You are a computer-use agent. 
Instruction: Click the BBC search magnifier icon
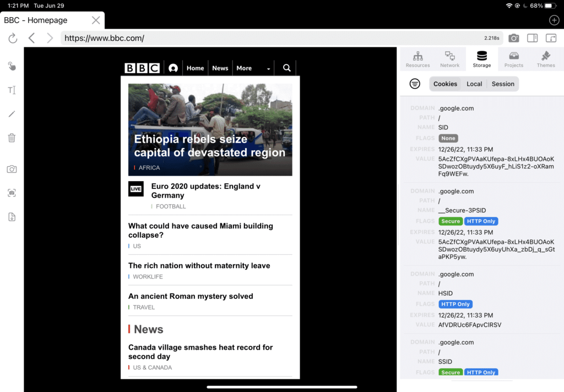tap(286, 68)
